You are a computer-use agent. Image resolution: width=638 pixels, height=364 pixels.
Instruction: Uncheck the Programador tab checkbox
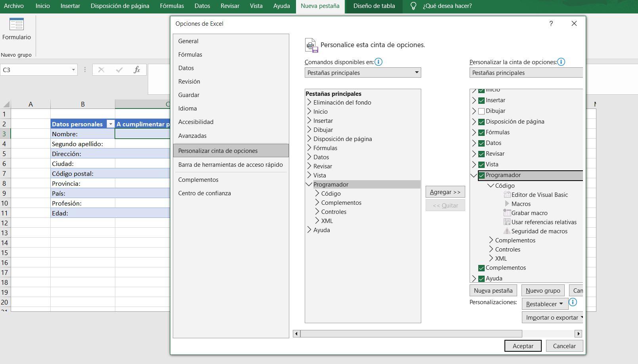(482, 175)
